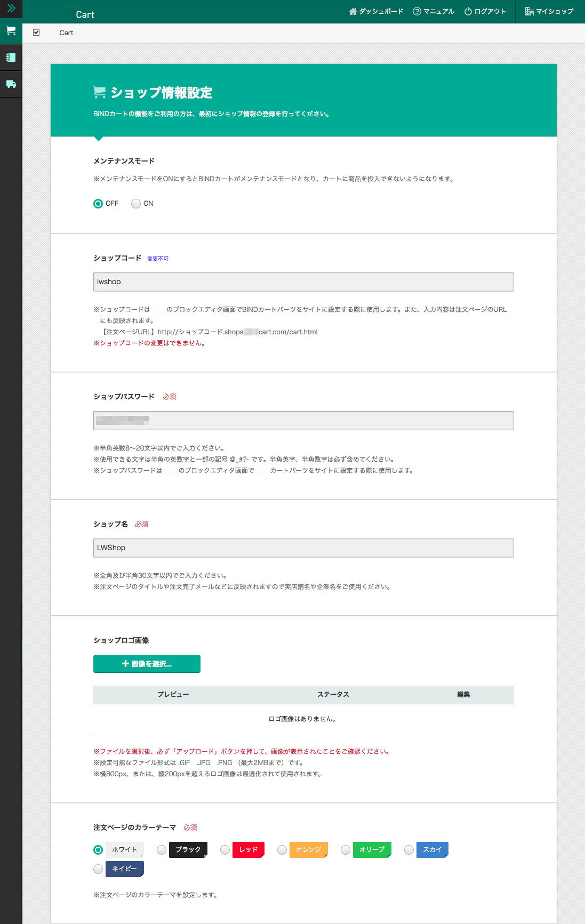585x924 pixels.
Task: Click ログアウト to sign out
Action: [485, 11]
